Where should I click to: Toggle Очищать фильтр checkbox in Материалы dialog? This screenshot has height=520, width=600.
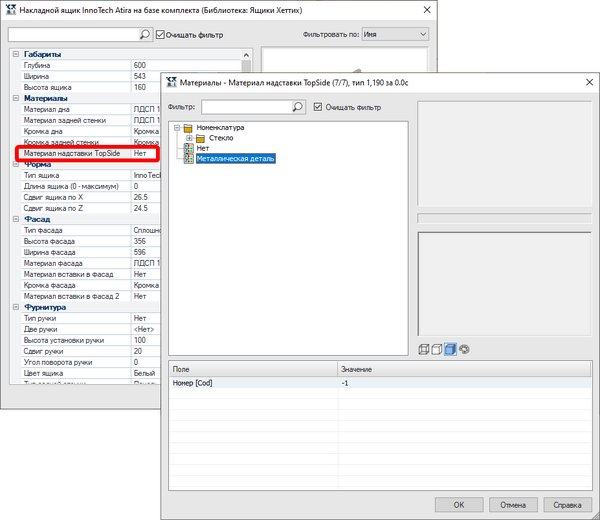[318, 107]
